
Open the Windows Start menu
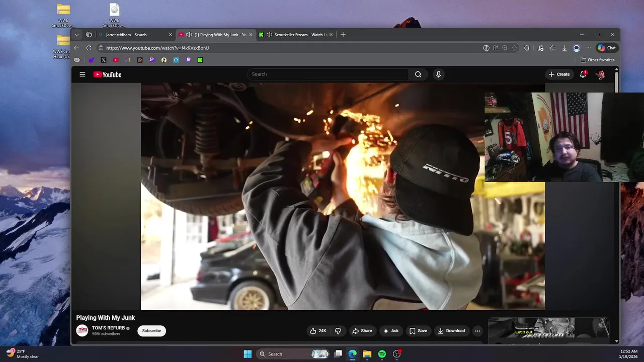pos(248,354)
